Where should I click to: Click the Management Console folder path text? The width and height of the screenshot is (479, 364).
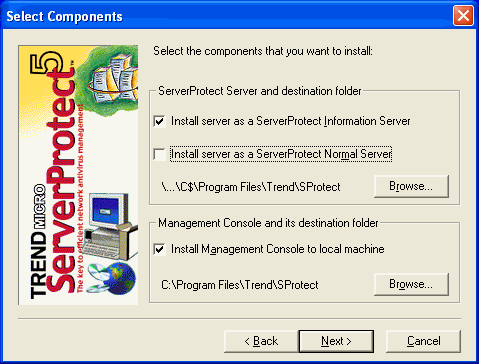coord(240,285)
